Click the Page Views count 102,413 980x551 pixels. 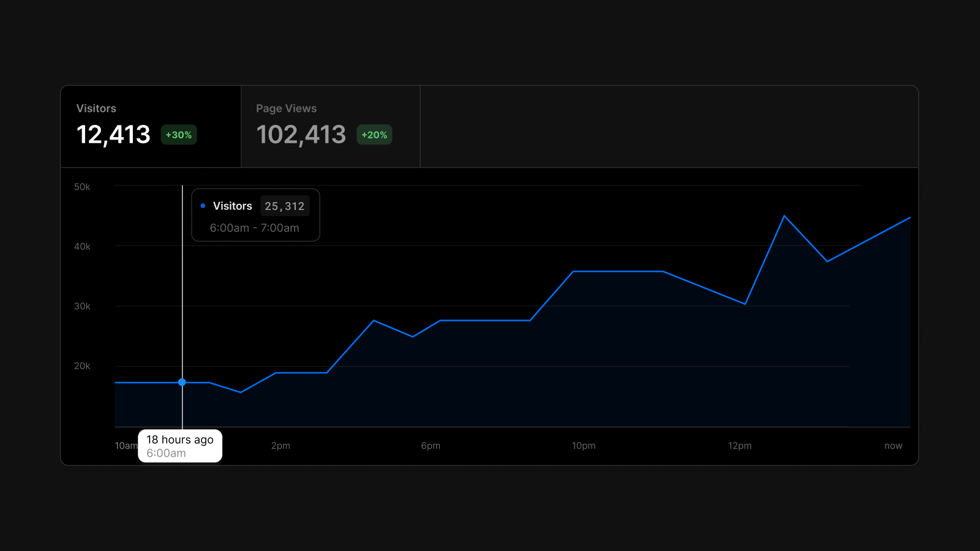[301, 135]
